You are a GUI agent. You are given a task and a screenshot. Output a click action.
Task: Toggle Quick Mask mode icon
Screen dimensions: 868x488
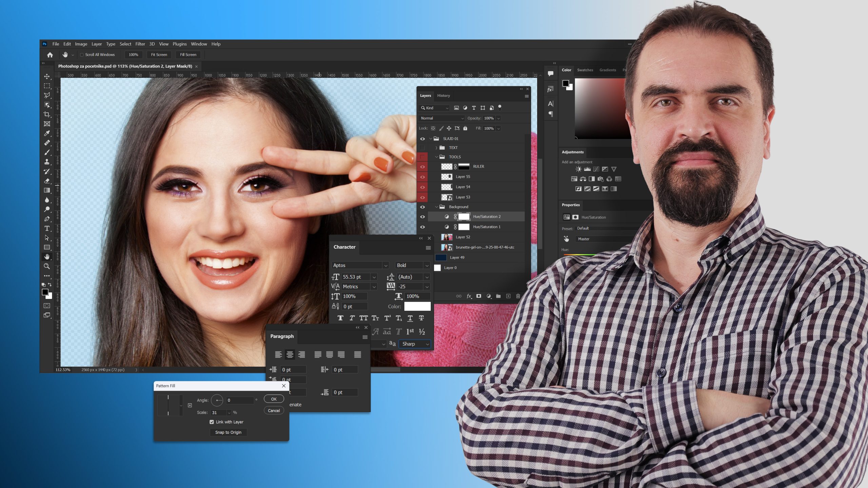tap(47, 305)
